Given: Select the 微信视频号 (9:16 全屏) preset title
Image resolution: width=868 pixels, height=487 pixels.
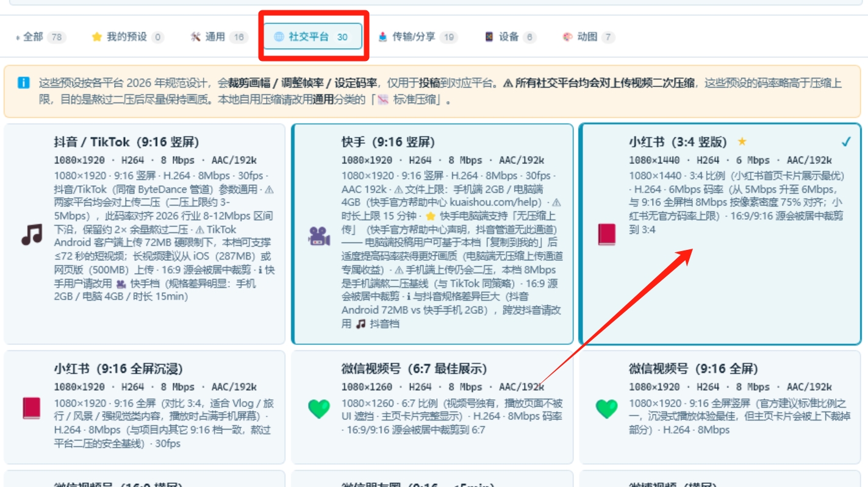Looking at the screenshot, I should [x=694, y=369].
